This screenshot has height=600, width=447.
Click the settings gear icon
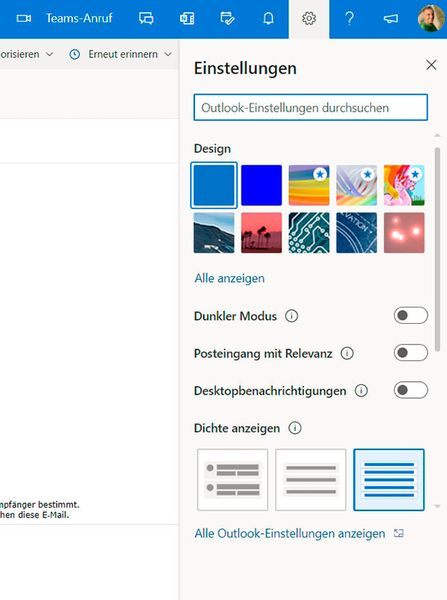(x=309, y=18)
